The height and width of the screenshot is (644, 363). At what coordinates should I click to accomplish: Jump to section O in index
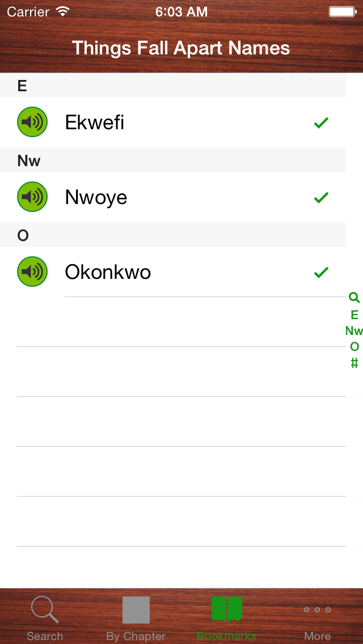click(x=354, y=347)
